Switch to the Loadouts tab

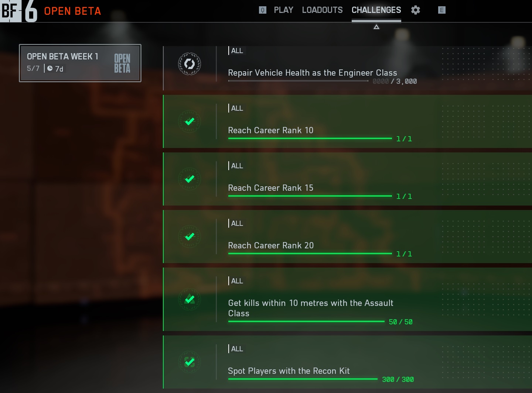point(322,10)
